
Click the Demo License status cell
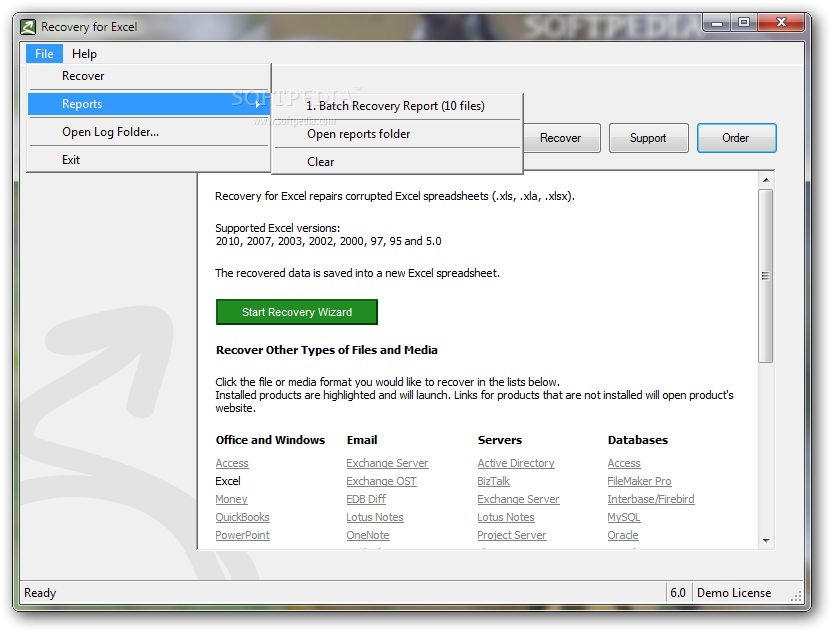[x=734, y=593]
